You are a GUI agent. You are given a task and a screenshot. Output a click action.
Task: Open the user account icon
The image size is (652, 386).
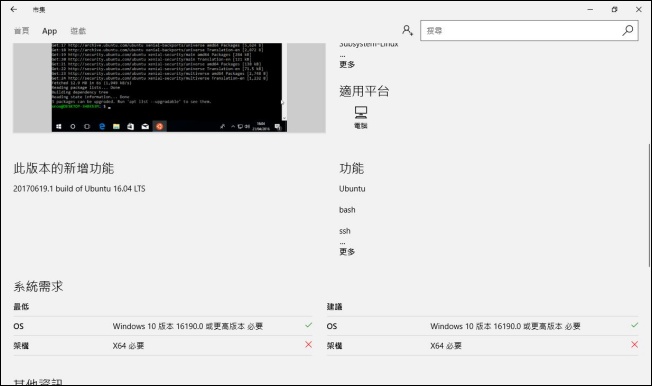click(408, 30)
